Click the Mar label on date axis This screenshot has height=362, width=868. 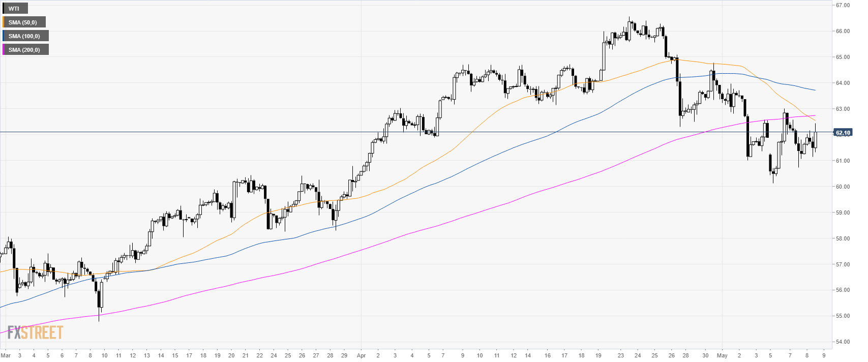(x=6, y=355)
